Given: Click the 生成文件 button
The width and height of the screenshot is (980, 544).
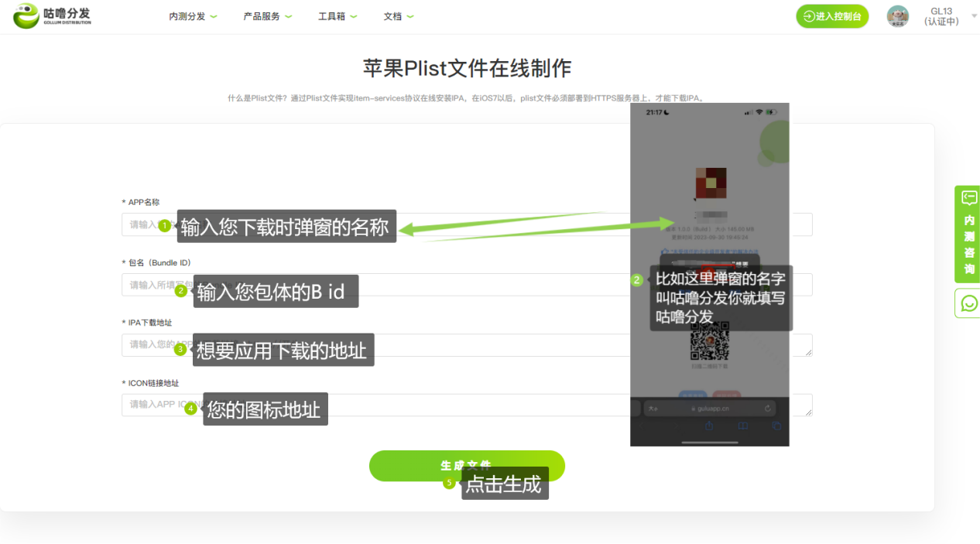Looking at the screenshot, I should [x=467, y=466].
